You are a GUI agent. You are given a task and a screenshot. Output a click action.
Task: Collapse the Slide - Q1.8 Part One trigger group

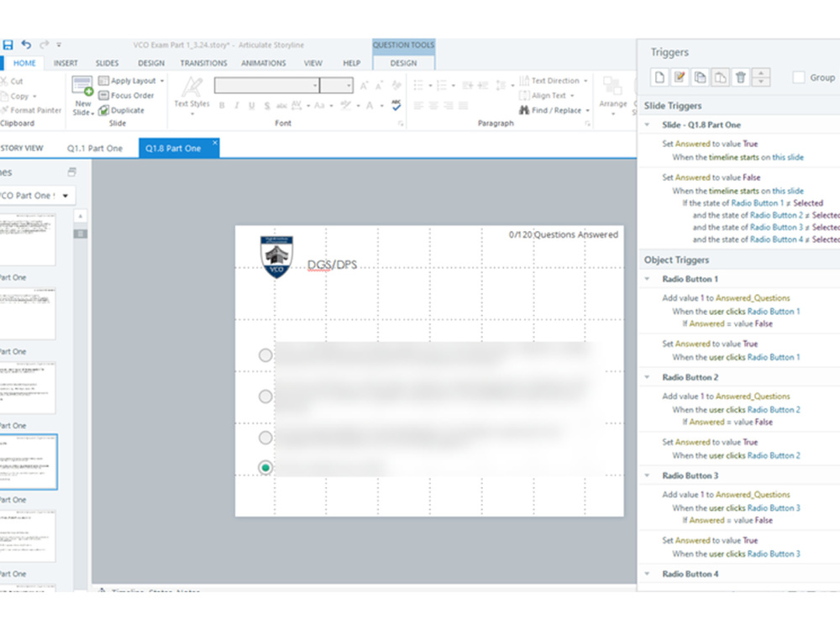tap(647, 125)
